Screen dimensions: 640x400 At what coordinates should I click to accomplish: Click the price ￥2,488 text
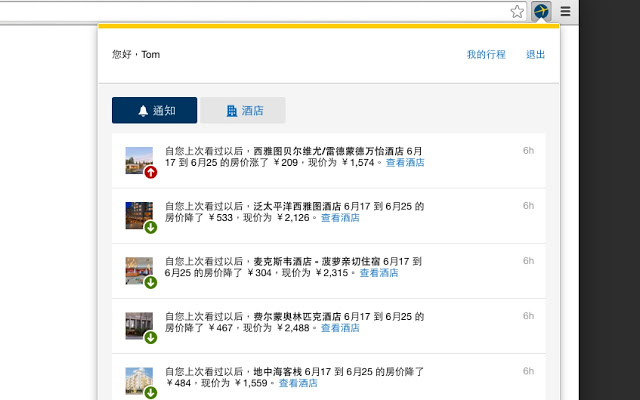293,328
